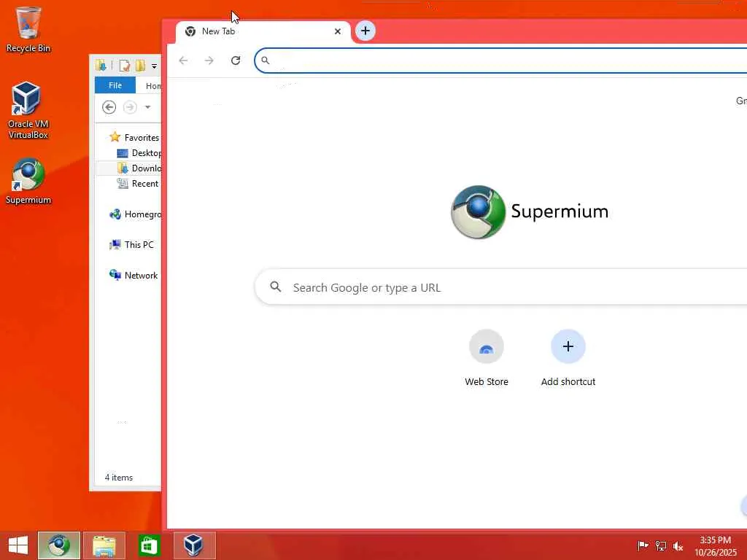Click the network tray icon
This screenshot has height=560, width=747.
point(660,545)
